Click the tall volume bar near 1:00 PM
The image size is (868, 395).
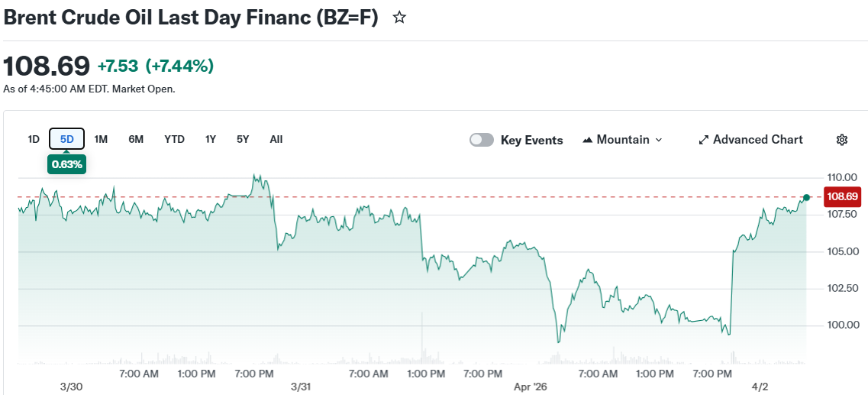pyautogui.click(x=422, y=336)
